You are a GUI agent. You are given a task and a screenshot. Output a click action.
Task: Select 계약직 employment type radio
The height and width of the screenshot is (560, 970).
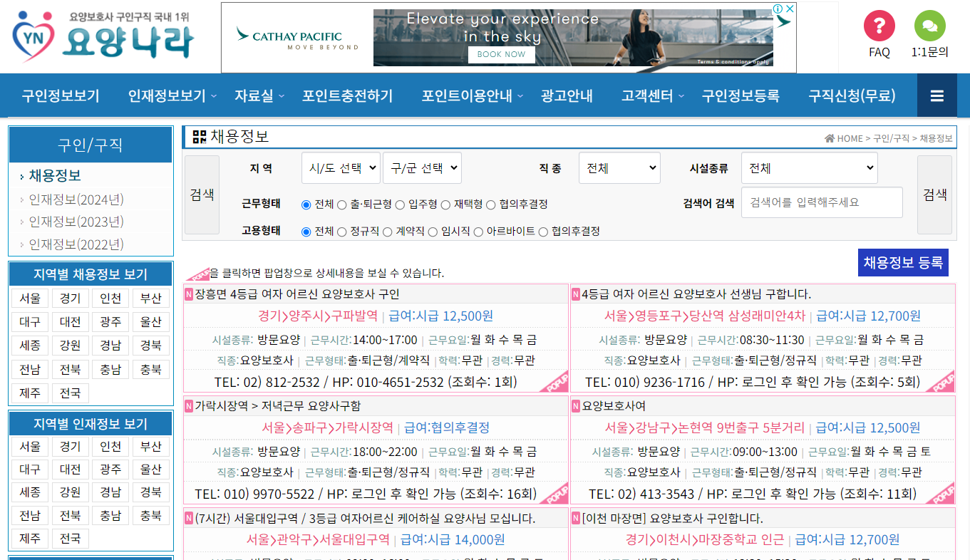388,232
